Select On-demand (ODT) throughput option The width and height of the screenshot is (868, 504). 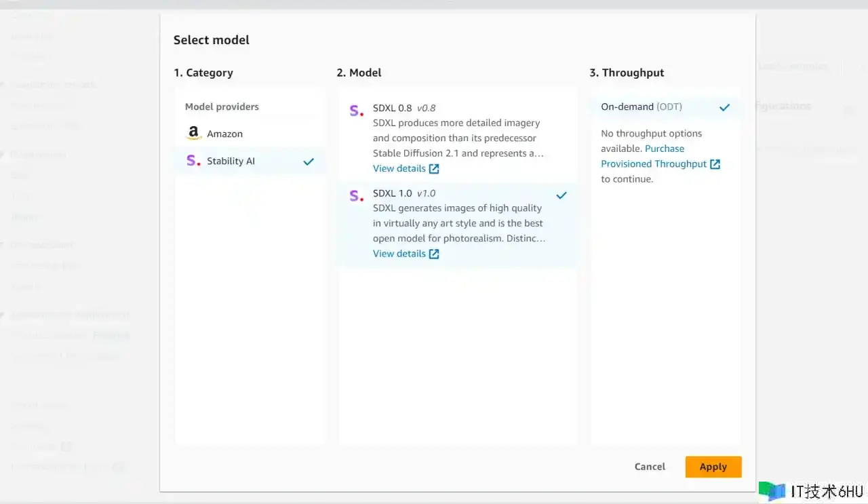pyautogui.click(x=641, y=107)
